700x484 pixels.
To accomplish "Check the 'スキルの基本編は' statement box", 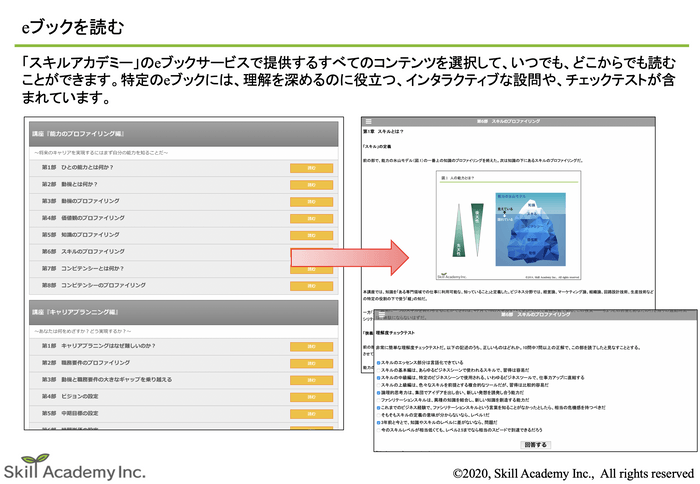I will 379,370.
